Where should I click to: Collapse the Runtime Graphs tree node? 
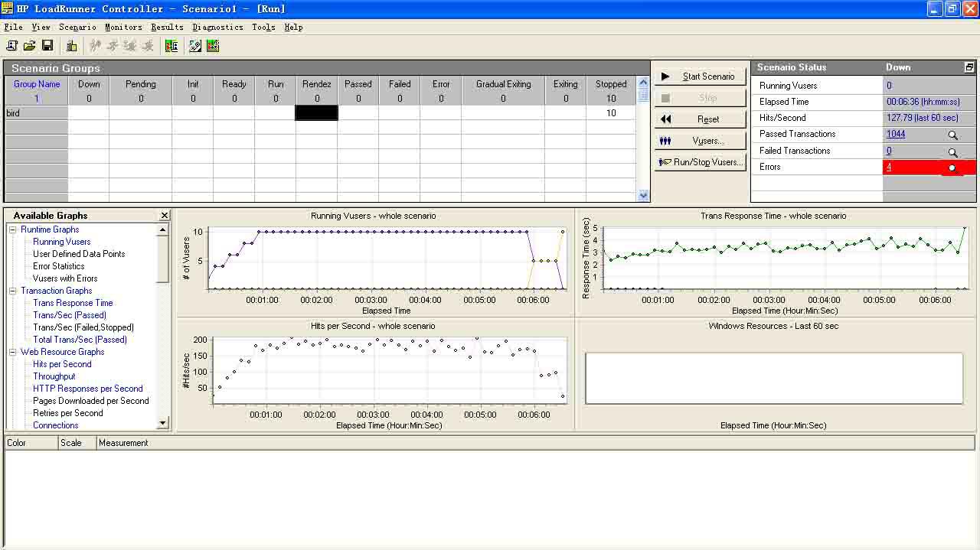coord(12,229)
